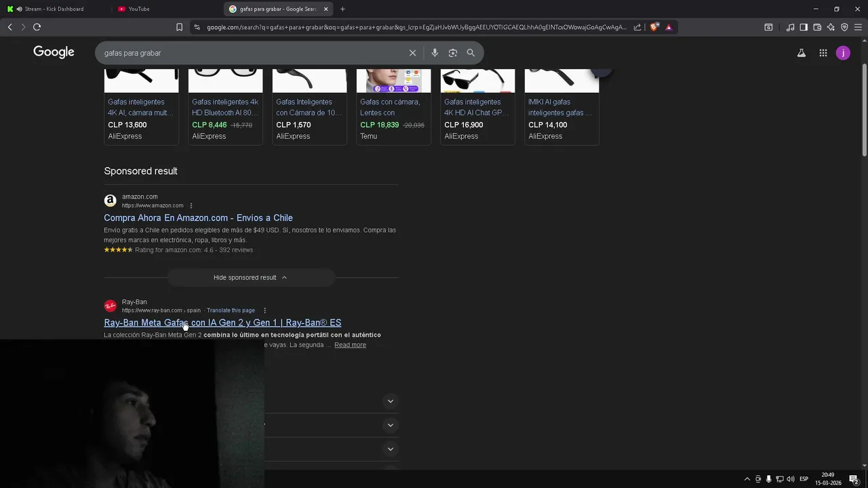868x488 pixels.
Task: Open Brave Shields lion icon
Action: tap(654, 27)
